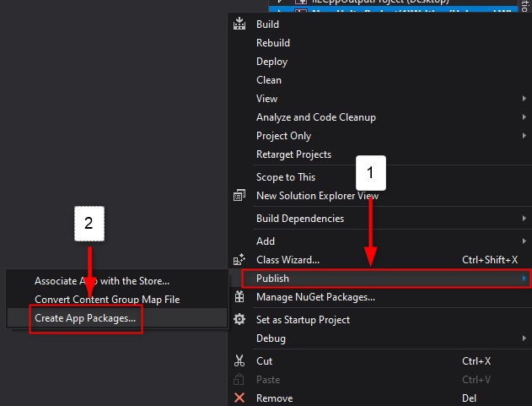
Task: Expand the Debug submenu arrow
Action: (x=524, y=338)
